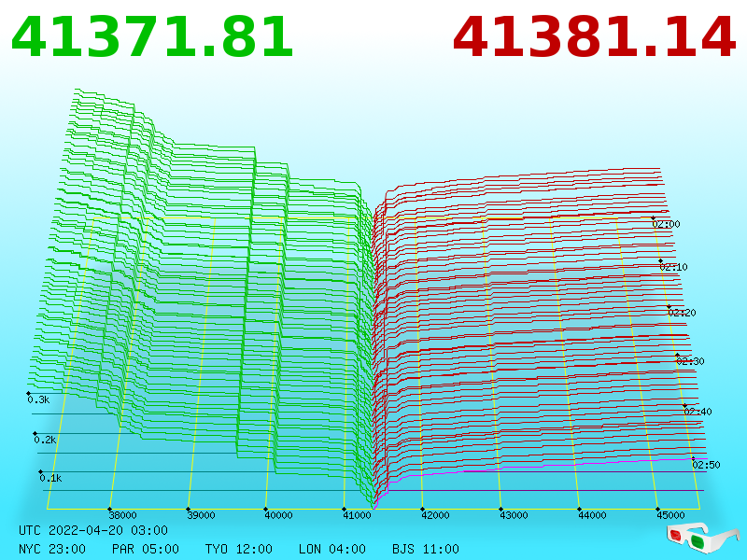This screenshot has width=747, height=560.
Task: Select the 43000 price axis label
Action: (x=514, y=515)
